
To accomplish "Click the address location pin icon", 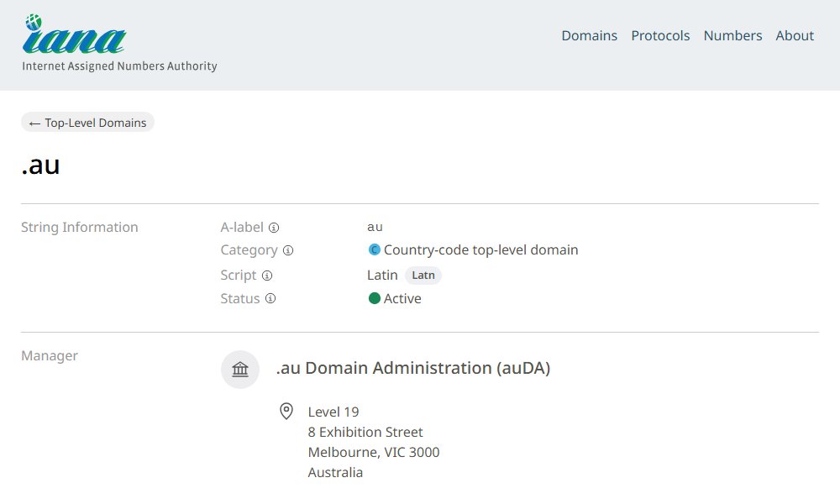I will pyautogui.click(x=286, y=412).
